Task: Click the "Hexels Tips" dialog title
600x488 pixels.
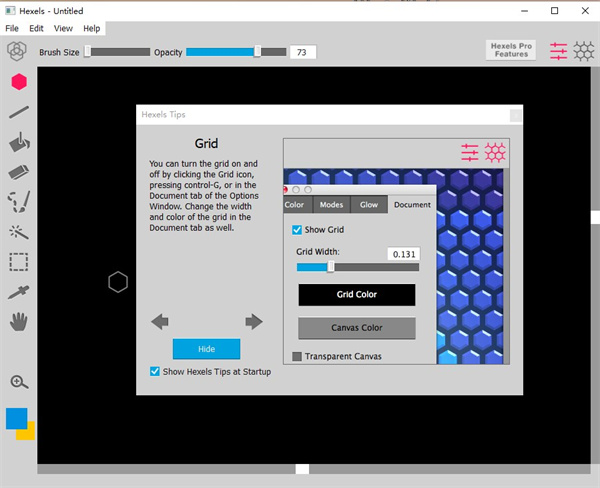Action: [163, 114]
